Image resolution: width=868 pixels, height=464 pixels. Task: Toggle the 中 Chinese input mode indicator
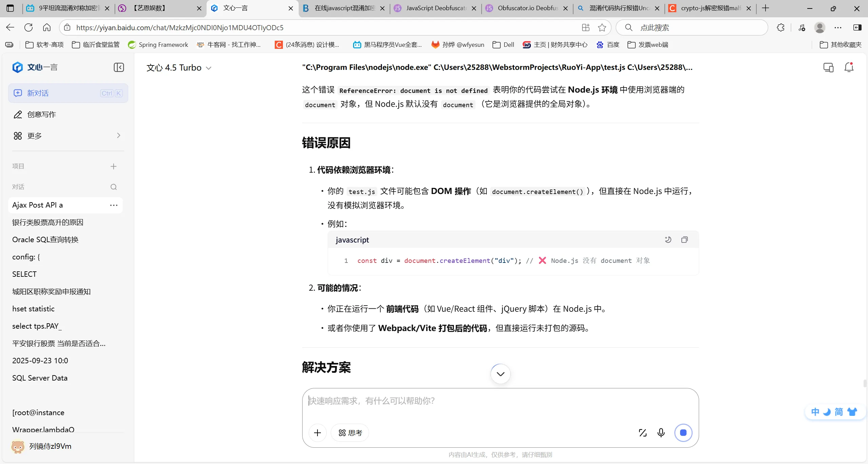[x=815, y=412]
